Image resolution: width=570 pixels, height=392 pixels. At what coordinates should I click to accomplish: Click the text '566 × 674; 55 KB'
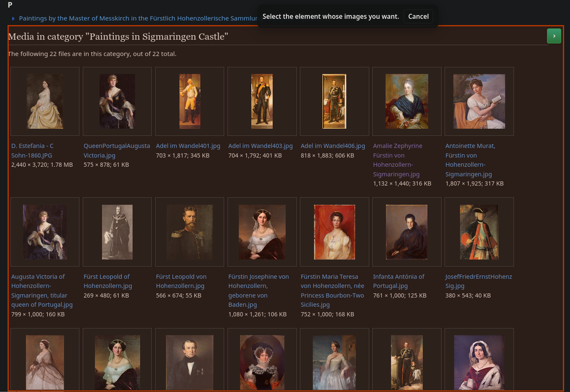[179, 295]
